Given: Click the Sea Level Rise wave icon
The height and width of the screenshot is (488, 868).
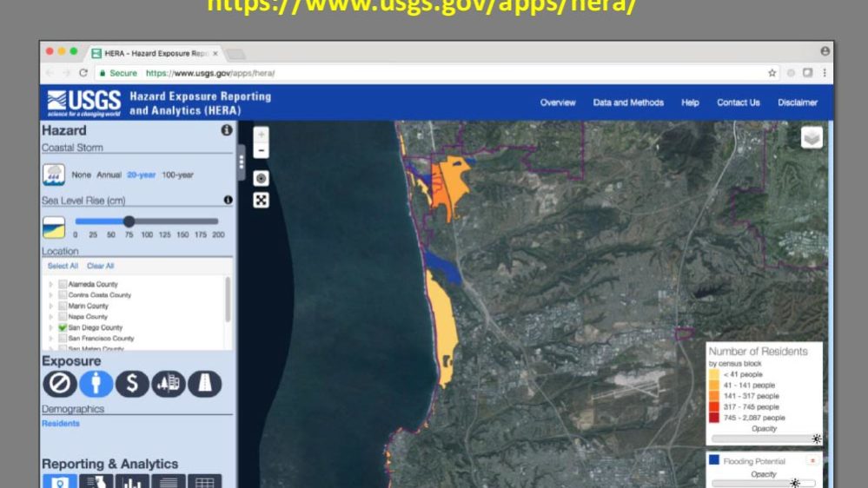Looking at the screenshot, I should pyautogui.click(x=54, y=228).
